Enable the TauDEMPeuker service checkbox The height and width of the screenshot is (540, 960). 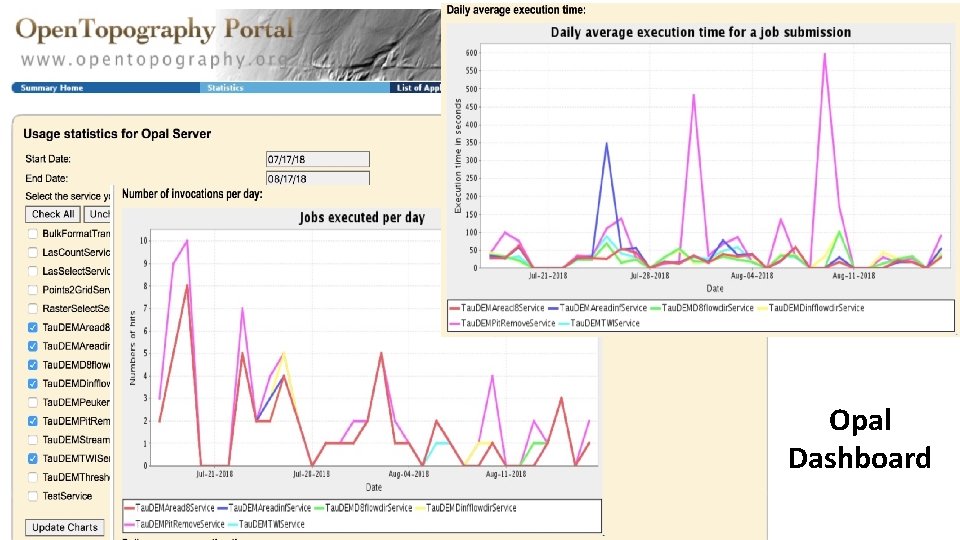[x=33, y=402]
